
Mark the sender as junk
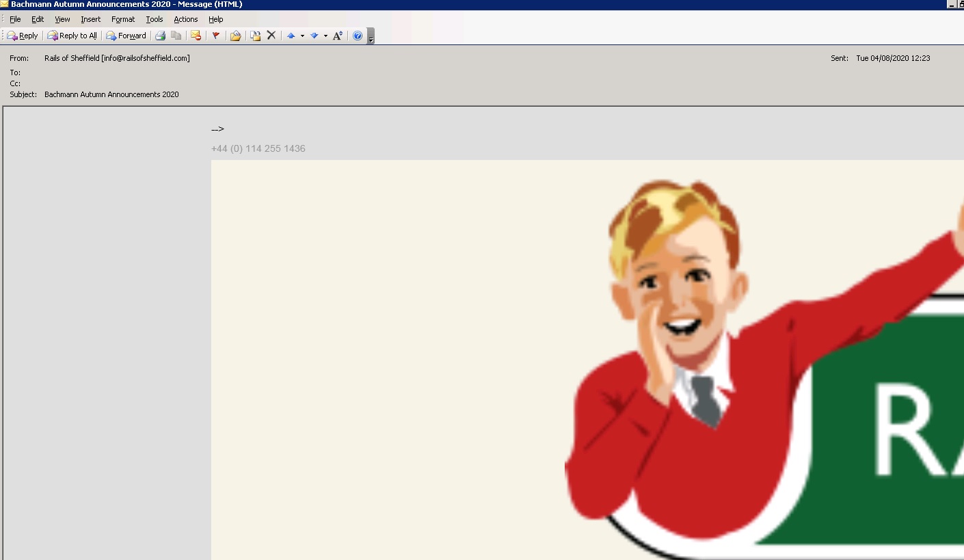tap(196, 36)
